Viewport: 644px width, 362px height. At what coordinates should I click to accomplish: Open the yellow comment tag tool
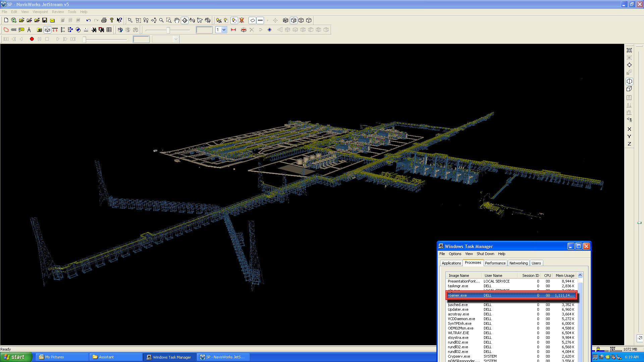21,30
